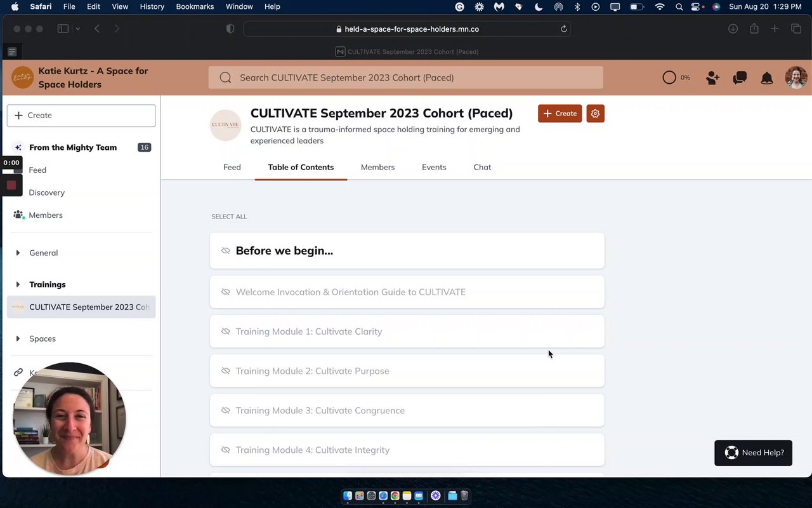The height and width of the screenshot is (508, 812).
Task: Open the cohort settings gear button
Action: [x=595, y=114]
